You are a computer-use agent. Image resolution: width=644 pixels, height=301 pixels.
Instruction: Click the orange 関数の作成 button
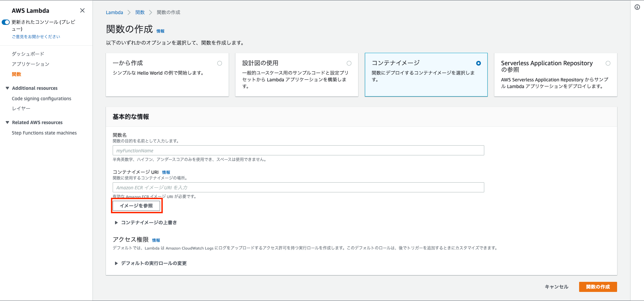tap(598, 287)
